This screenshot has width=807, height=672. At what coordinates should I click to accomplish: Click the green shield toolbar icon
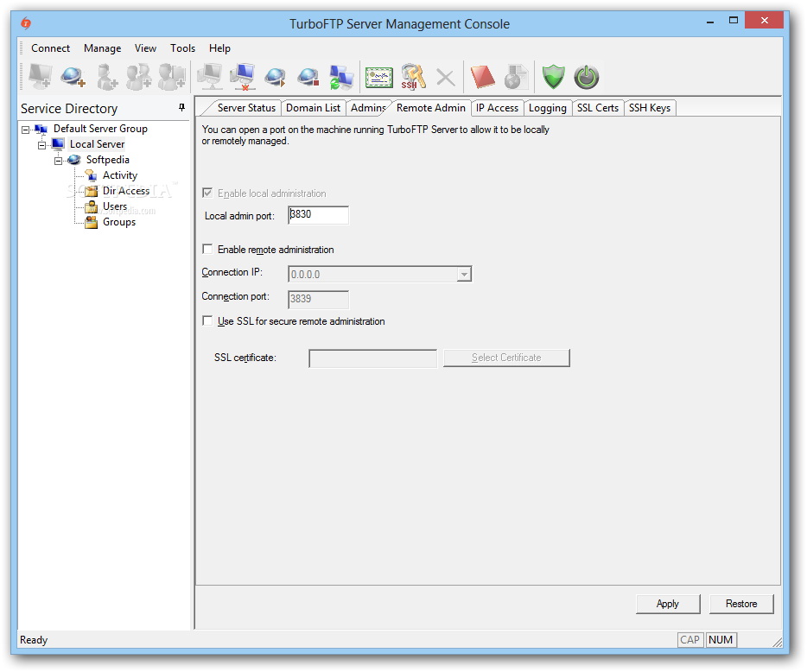point(554,77)
